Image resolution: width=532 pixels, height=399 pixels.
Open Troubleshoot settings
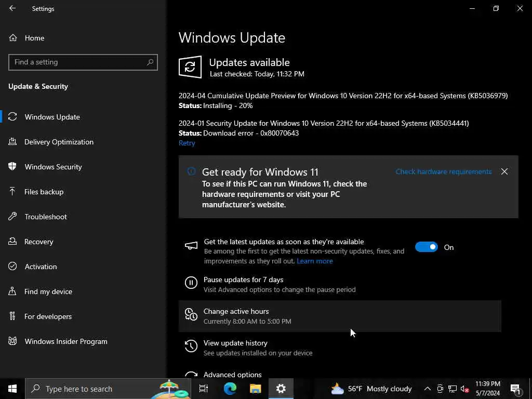(46, 217)
